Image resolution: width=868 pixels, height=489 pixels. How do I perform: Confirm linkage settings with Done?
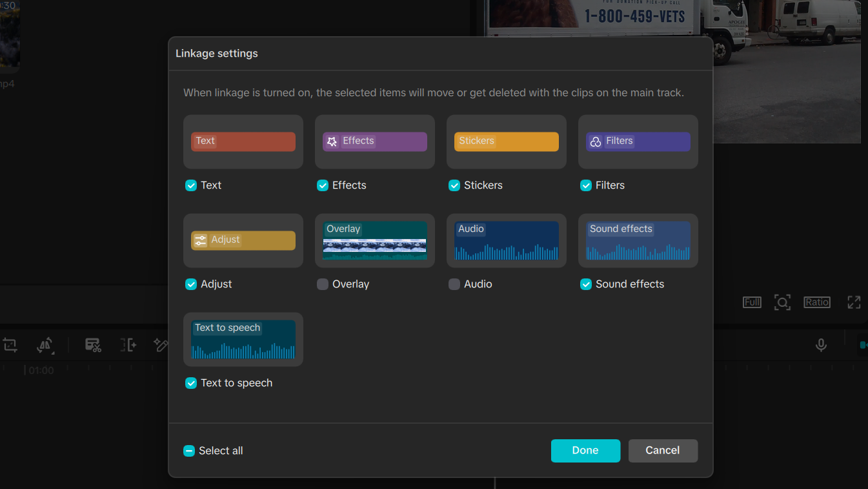[585, 451]
